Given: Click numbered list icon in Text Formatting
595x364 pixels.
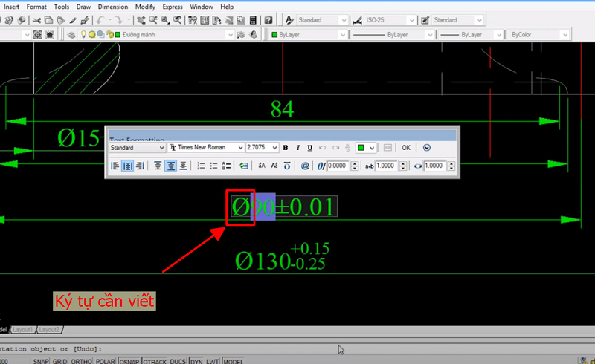Looking at the screenshot, I should point(201,166).
